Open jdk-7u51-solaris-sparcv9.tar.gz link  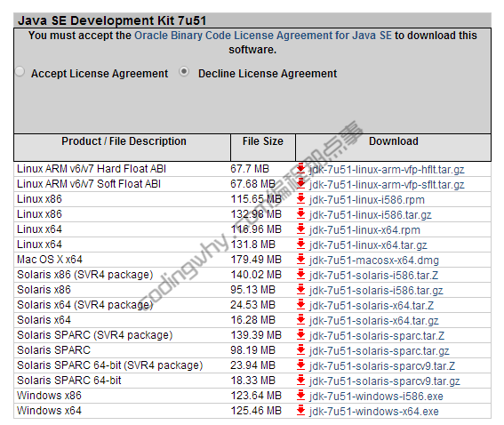(x=384, y=381)
